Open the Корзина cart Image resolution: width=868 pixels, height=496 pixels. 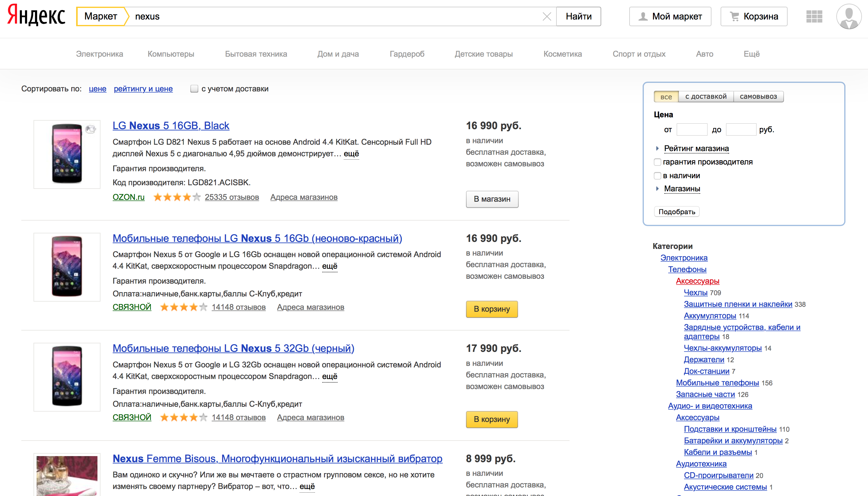click(x=753, y=16)
